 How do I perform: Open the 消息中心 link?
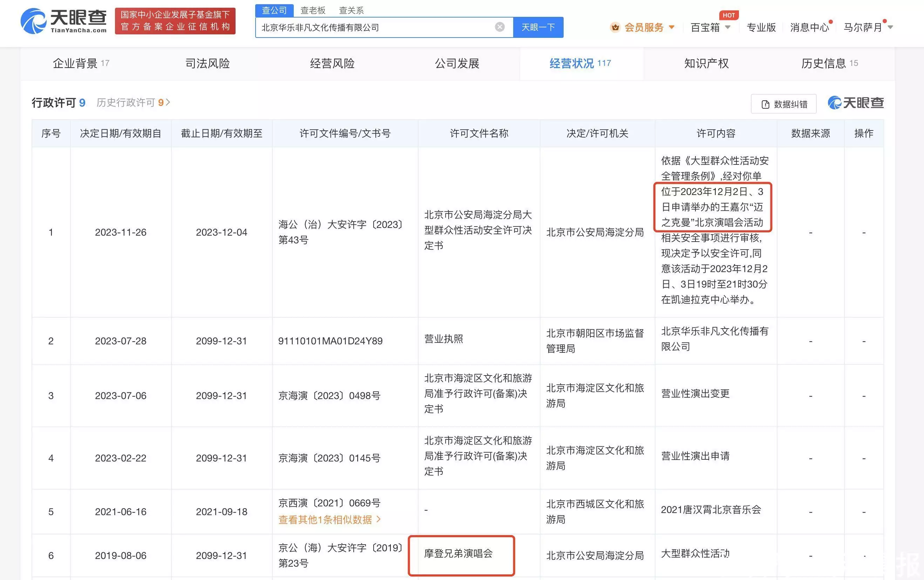(809, 27)
